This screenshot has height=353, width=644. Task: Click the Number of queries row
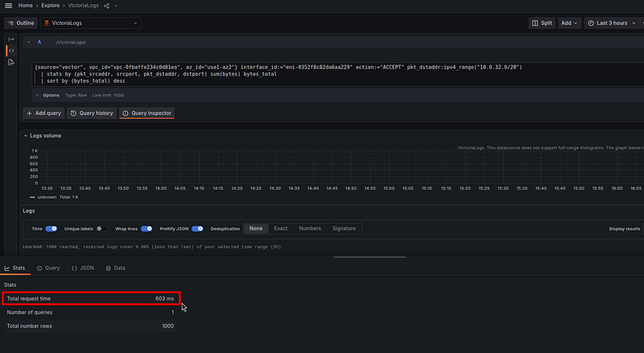tap(91, 312)
